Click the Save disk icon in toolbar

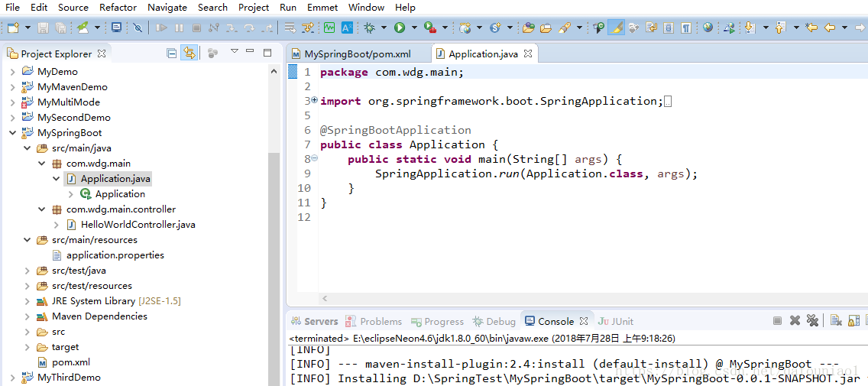point(43,28)
